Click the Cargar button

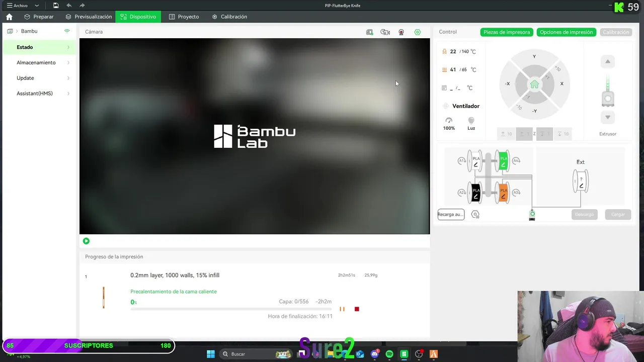(618, 215)
